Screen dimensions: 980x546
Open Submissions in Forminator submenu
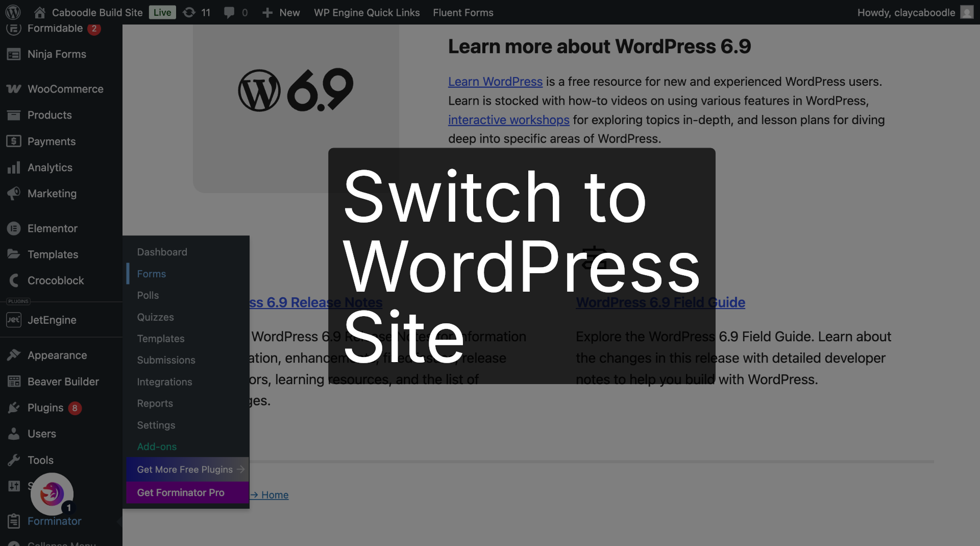point(166,360)
